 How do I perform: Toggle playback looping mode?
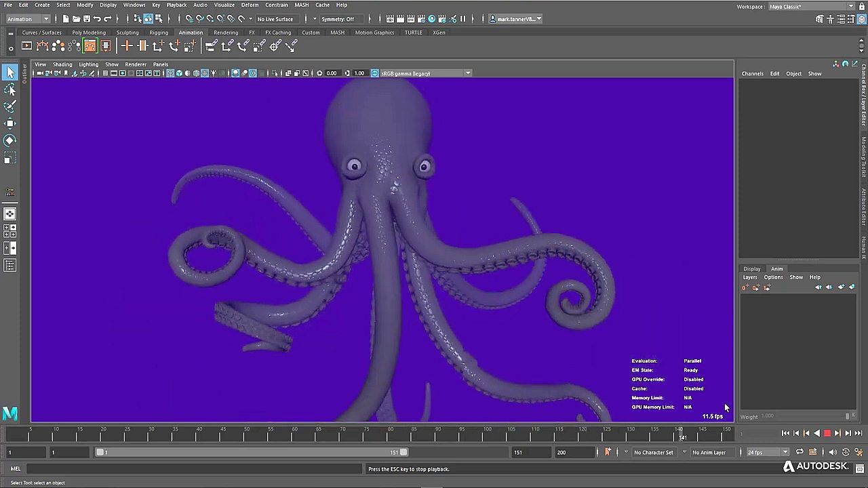[x=800, y=452]
